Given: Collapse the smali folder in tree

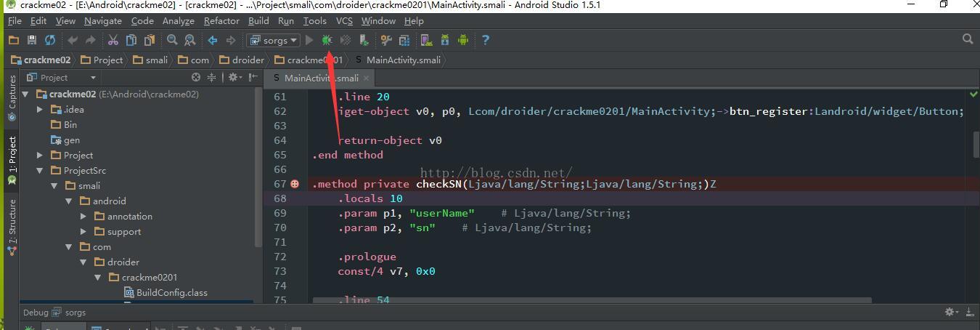Looking at the screenshot, I should [x=54, y=185].
